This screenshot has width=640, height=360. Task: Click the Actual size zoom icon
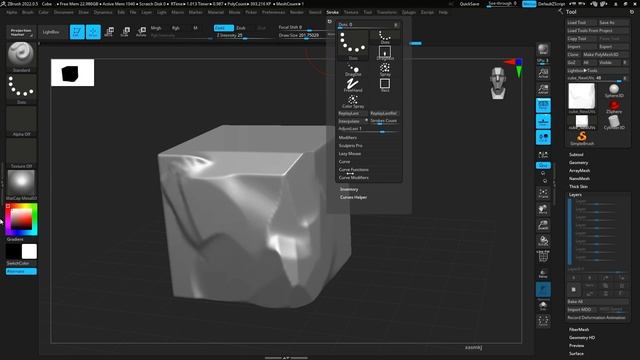click(543, 73)
